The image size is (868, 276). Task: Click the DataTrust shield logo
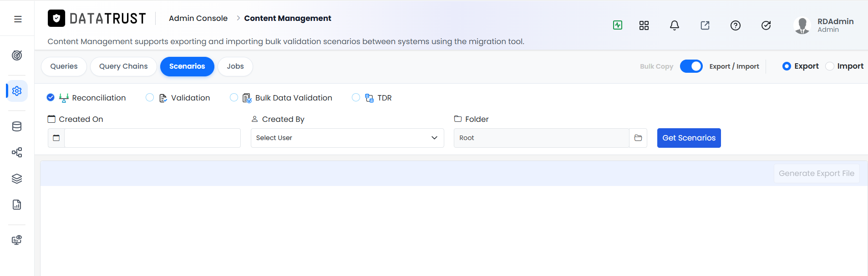[56, 18]
